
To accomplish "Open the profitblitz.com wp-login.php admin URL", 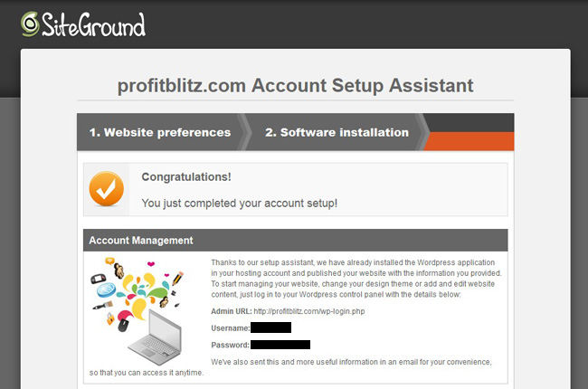I will [309, 311].
